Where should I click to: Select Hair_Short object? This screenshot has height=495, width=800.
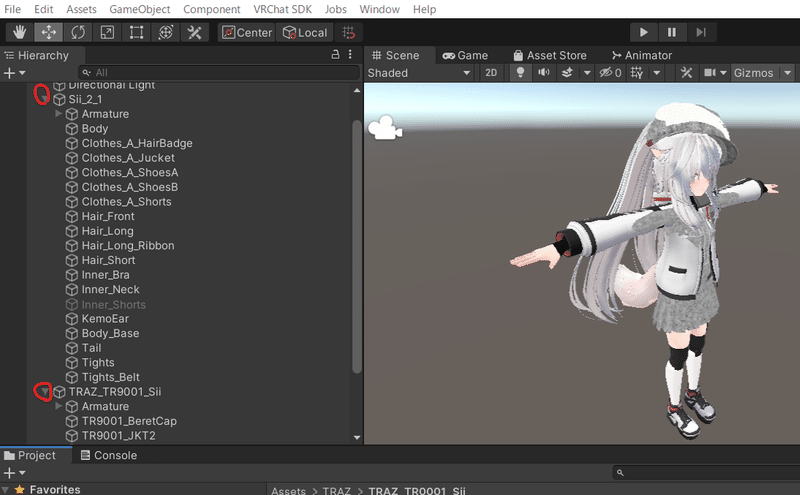[x=109, y=260]
